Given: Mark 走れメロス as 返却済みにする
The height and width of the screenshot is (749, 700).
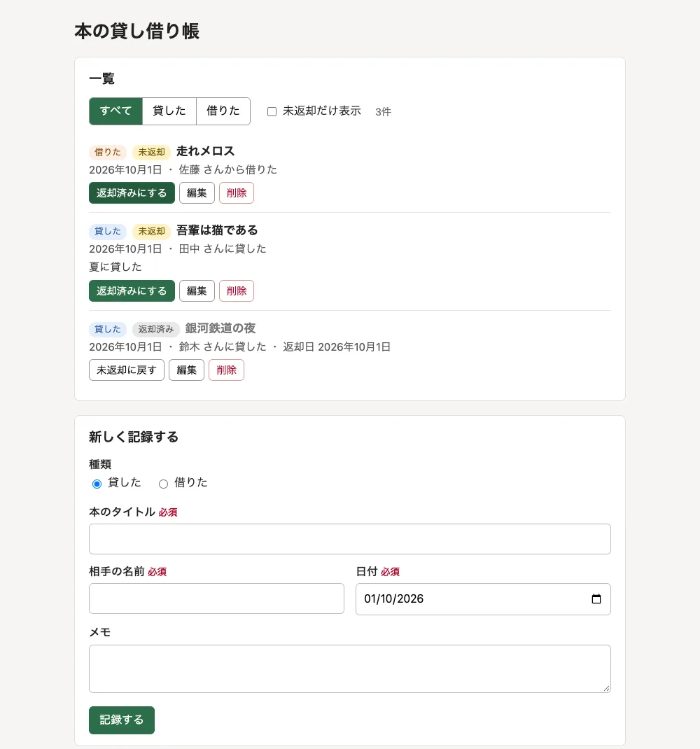Looking at the screenshot, I should click(132, 192).
